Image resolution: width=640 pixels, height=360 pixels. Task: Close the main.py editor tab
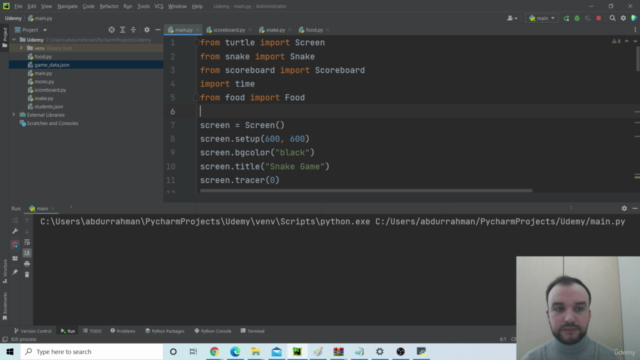pyautogui.click(x=198, y=30)
